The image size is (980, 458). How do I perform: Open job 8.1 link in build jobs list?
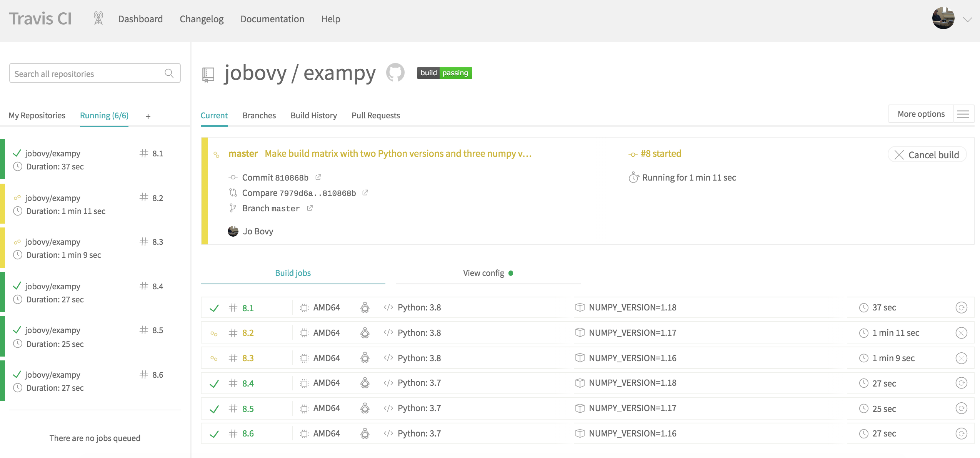(x=248, y=308)
